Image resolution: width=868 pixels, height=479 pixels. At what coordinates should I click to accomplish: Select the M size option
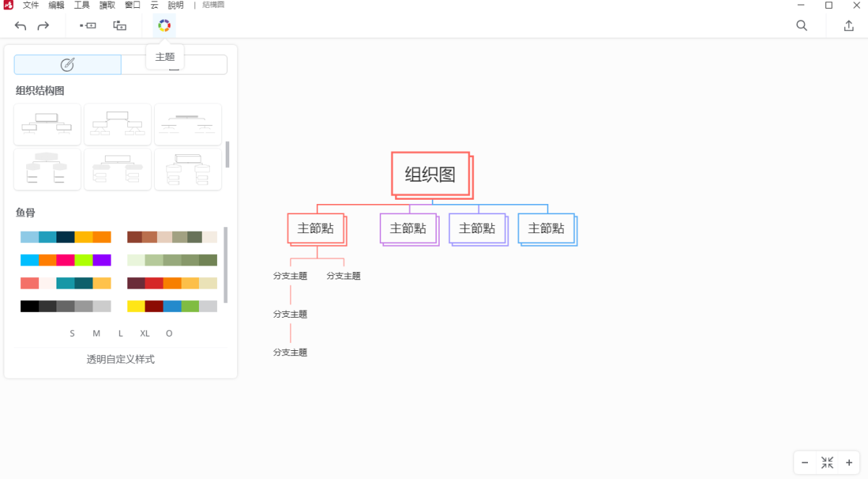(x=95, y=333)
